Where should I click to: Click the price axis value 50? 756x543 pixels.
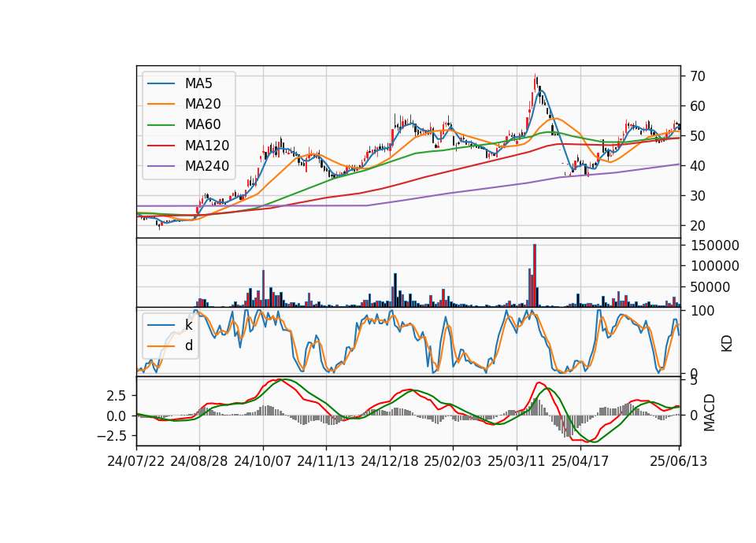698,136
